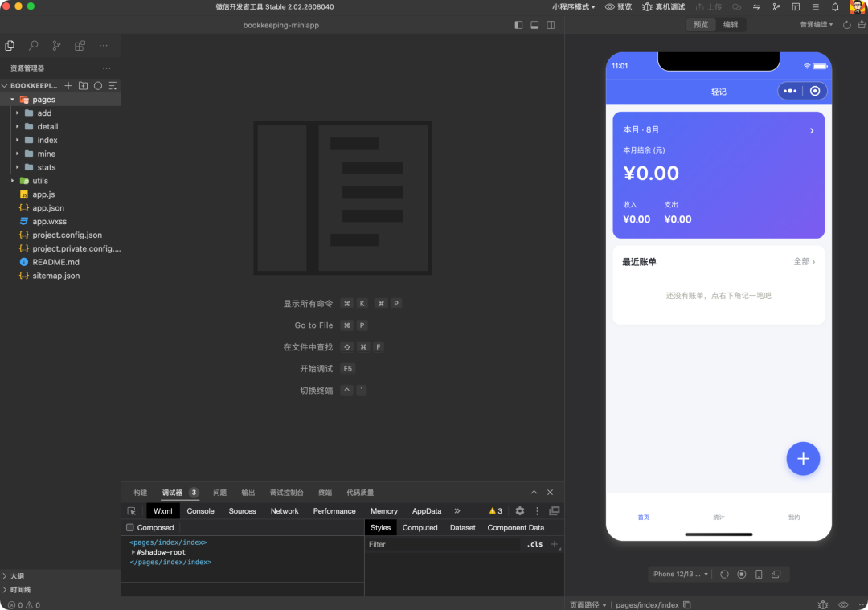Open the search icon in the sidebar

point(33,46)
